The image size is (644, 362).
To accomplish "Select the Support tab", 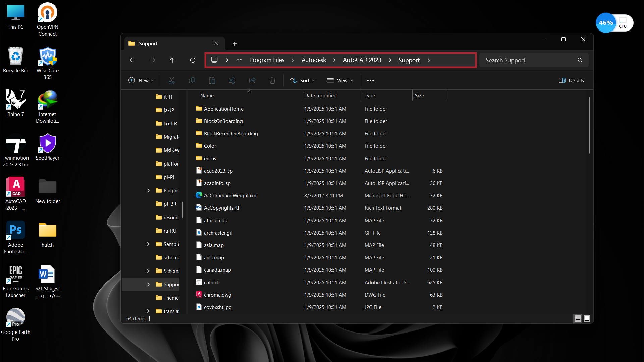I will click(x=174, y=43).
